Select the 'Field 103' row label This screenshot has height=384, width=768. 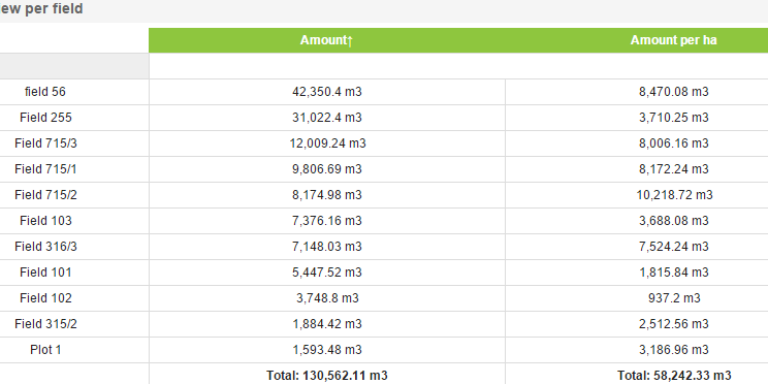(x=46, y=221)
